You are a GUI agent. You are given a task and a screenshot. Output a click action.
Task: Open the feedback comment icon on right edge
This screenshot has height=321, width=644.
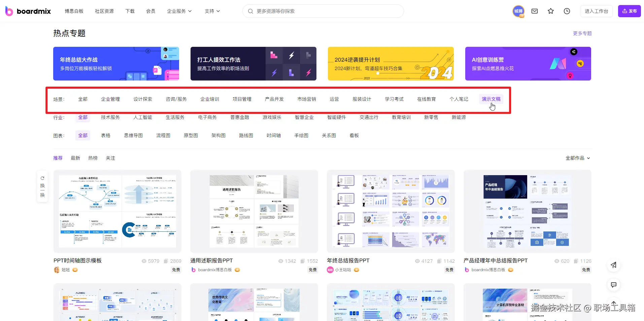tap(613, 285)
